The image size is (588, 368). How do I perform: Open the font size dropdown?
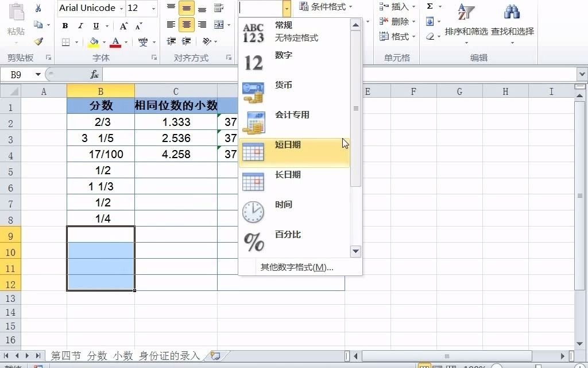[x=153, y=8]
